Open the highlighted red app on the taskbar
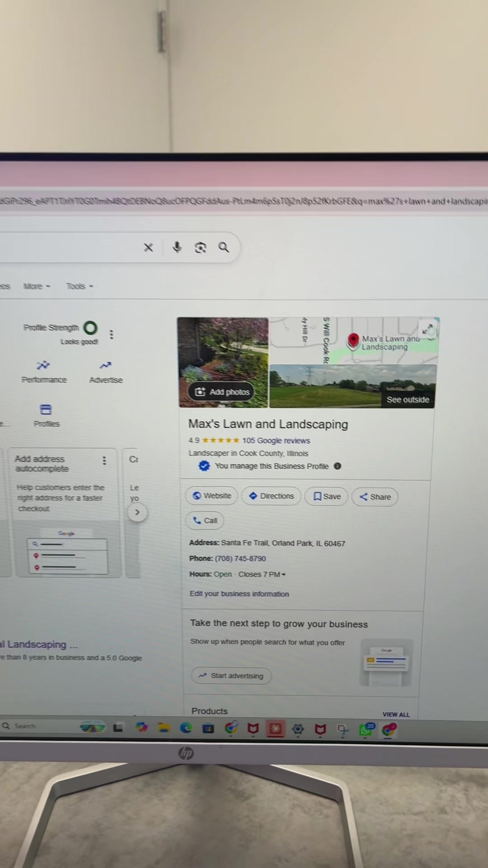 tap(275, 728)
